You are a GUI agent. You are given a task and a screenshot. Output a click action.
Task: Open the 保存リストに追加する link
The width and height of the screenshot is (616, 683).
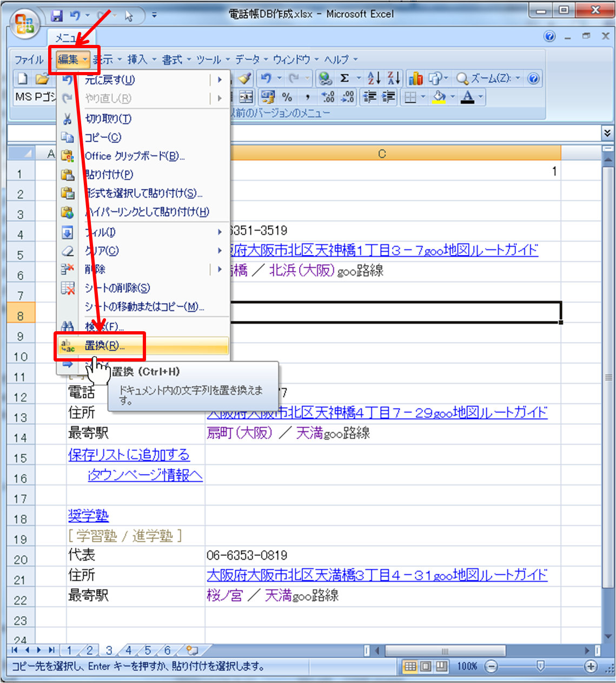pos(129,455)
